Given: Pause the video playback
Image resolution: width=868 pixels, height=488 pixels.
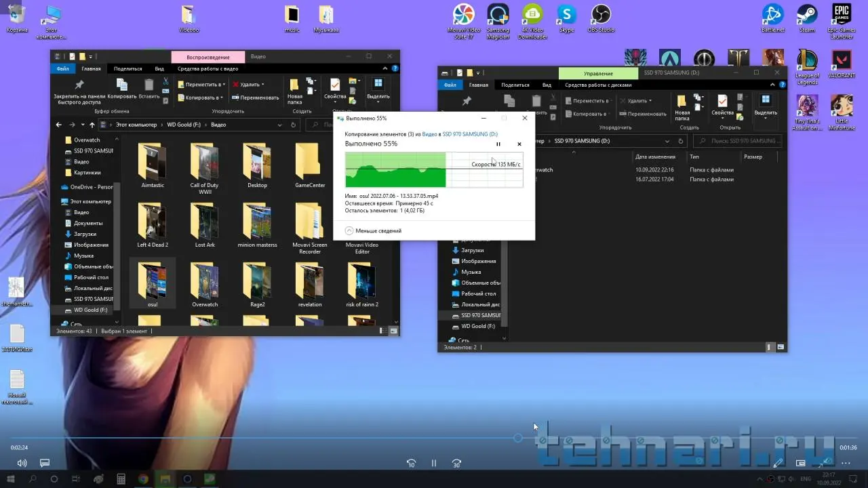Looking at the screenshot, I should click(434, 463).
